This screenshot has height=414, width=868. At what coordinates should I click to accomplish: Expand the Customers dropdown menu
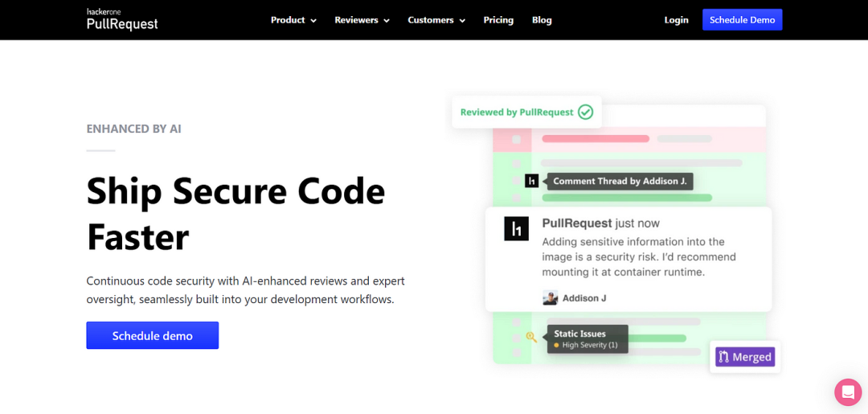436,20
